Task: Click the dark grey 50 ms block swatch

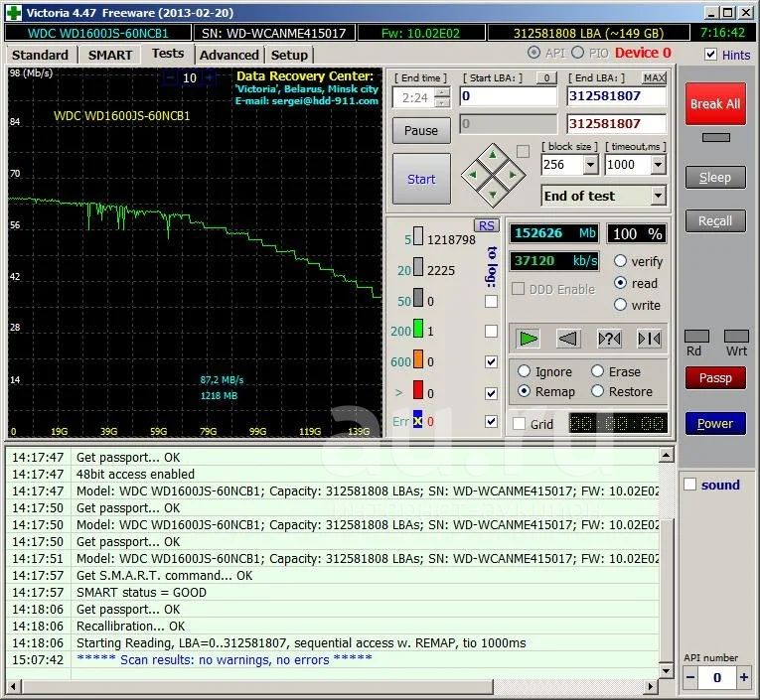Action: [418, 298]
